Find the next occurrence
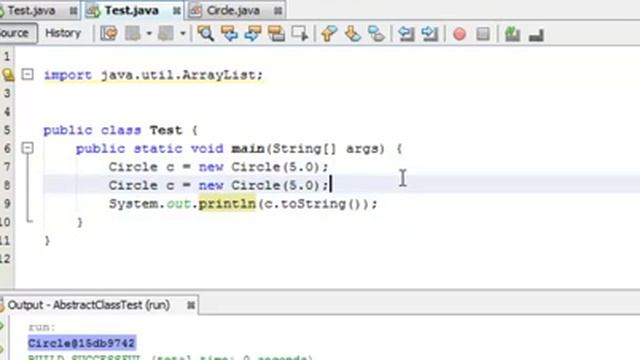640x360 pixels. tap(253, 33)
